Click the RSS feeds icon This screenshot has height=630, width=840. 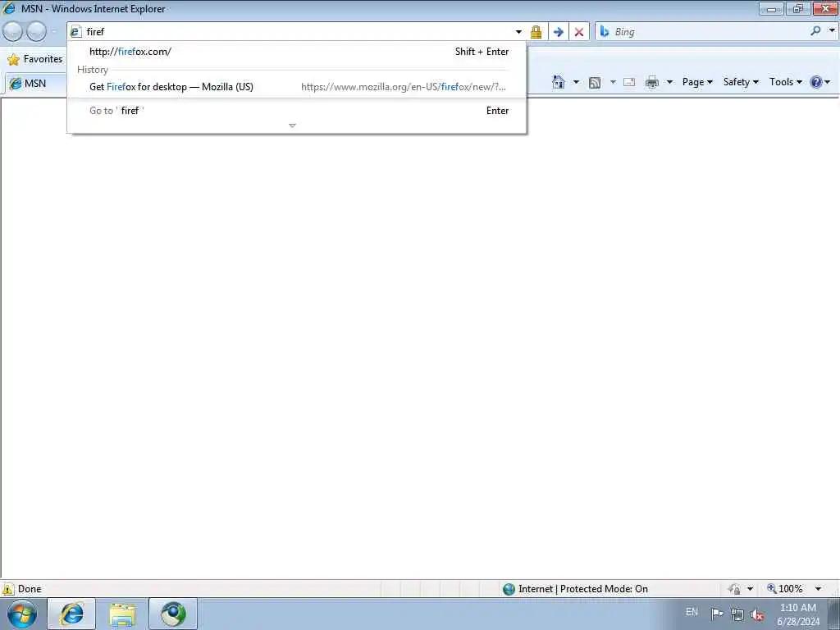tap(594, 83)
